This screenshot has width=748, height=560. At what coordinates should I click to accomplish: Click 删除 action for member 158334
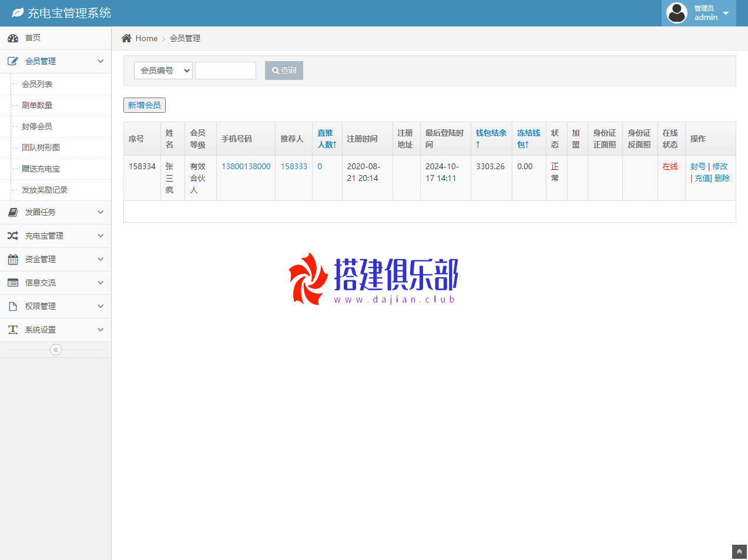722,178
